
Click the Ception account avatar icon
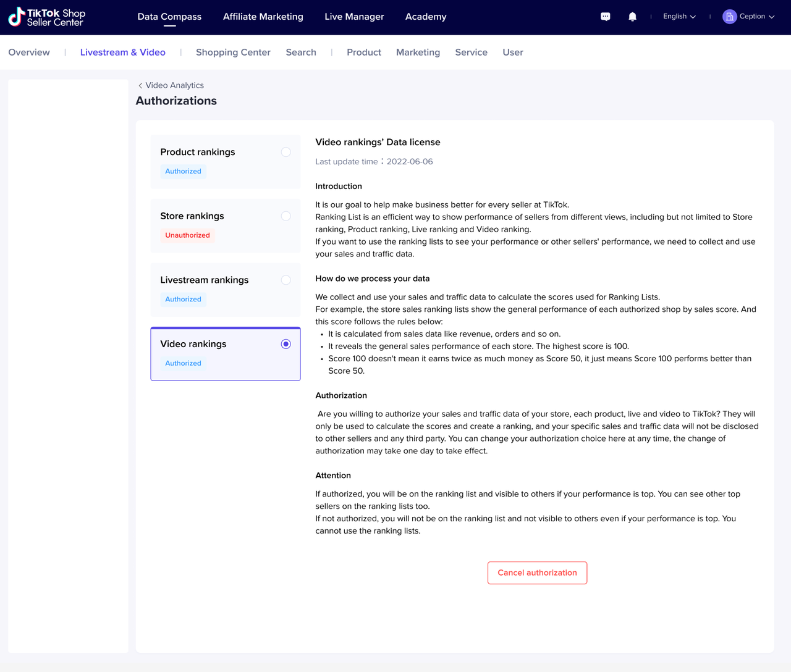tap(729, 17)
